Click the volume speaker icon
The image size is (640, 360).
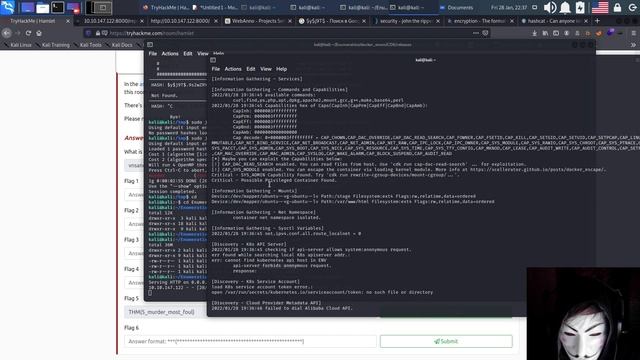(x=550, y=7)
